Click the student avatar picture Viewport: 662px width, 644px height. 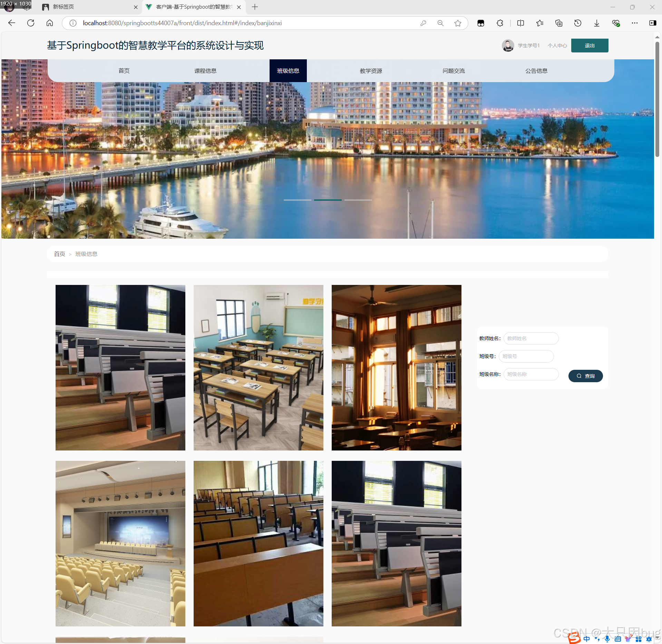(508, 46)
